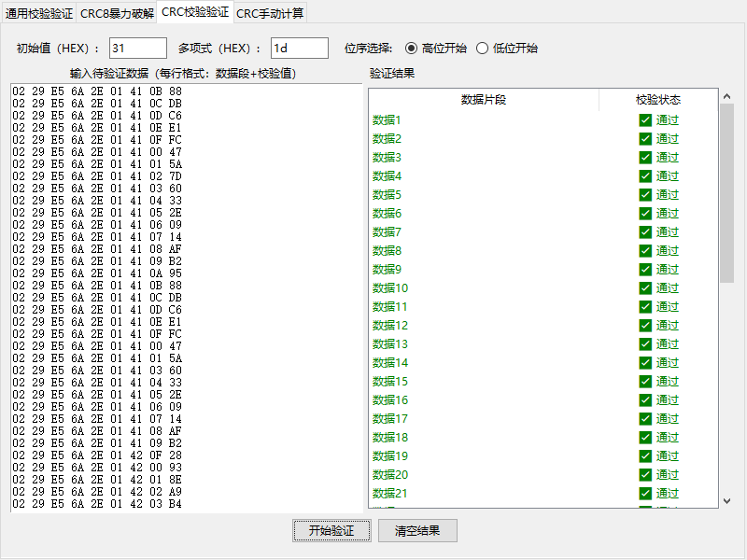
Task: Click the 校验状态 column header
Action: click(658, 100)
